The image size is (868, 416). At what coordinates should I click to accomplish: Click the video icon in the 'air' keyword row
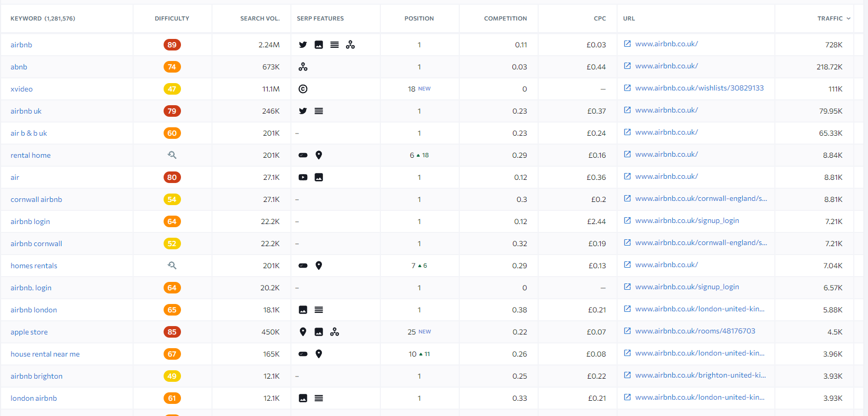tap(303, 177)
